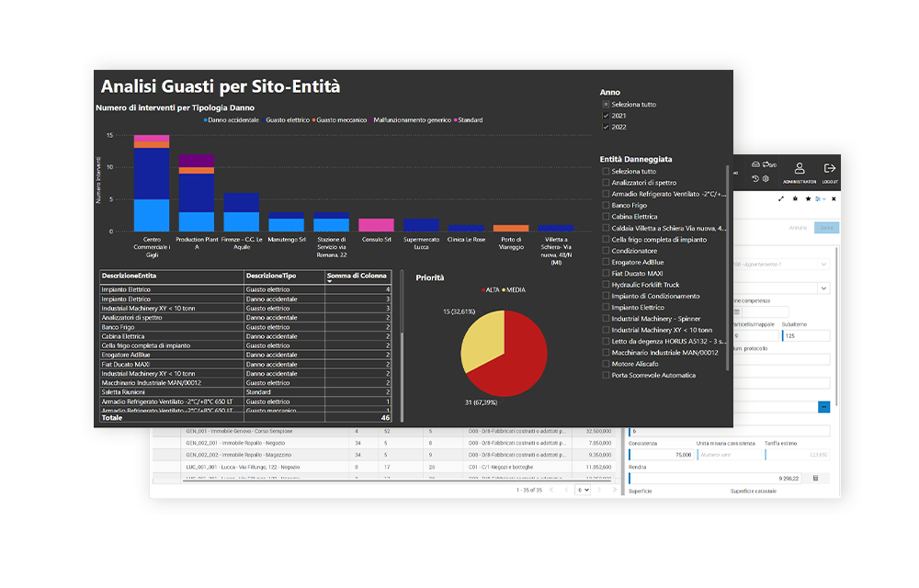This screenshot has height=588, width=919.
Task: Uncheck the 2021 year checkbox
Action: click(605, 116)
